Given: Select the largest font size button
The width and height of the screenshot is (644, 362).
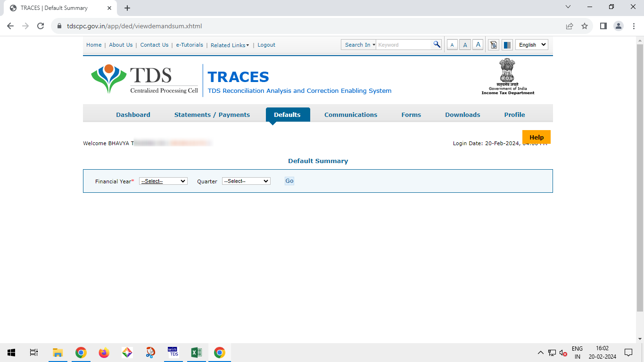Looking at the screenshot, I should pyautogui.click(x=478, y=45).
